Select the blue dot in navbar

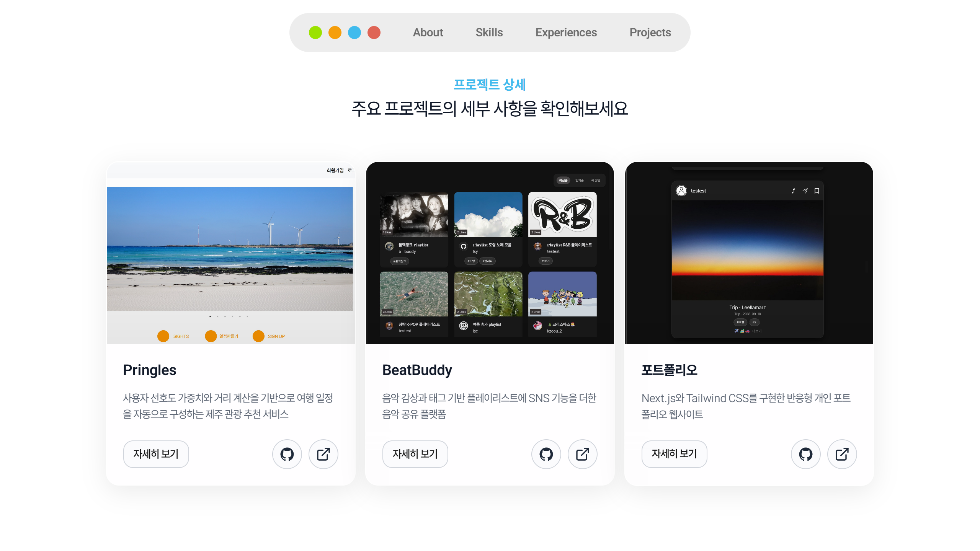tap(354, 33)
